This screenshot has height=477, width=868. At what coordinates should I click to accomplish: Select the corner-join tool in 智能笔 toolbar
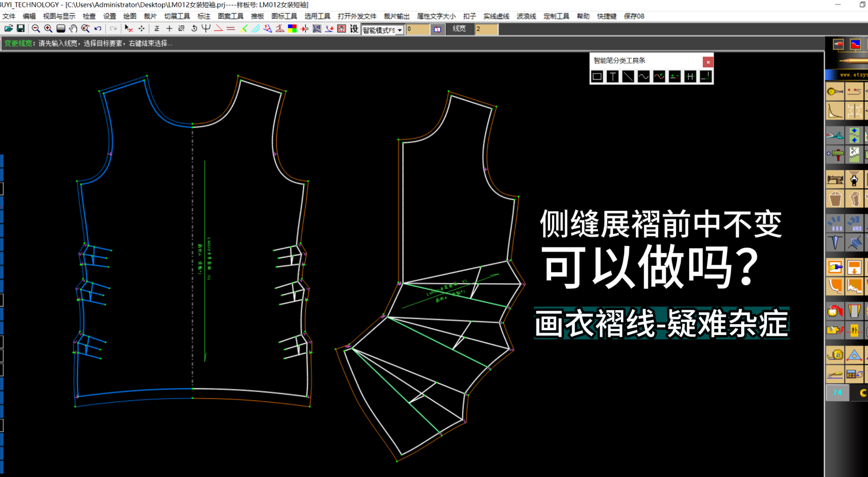705,77
